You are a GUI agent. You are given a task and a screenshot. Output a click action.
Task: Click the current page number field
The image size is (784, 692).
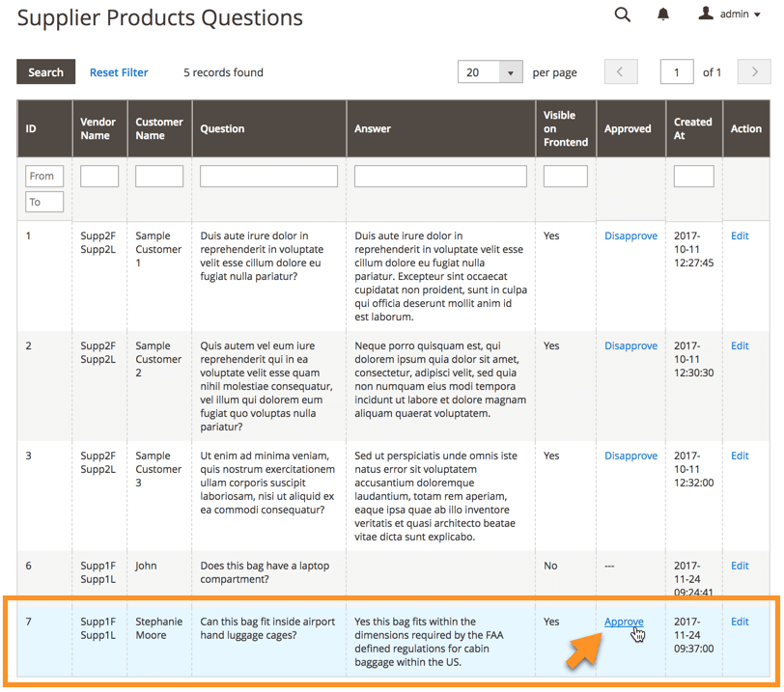pos(677,72)
